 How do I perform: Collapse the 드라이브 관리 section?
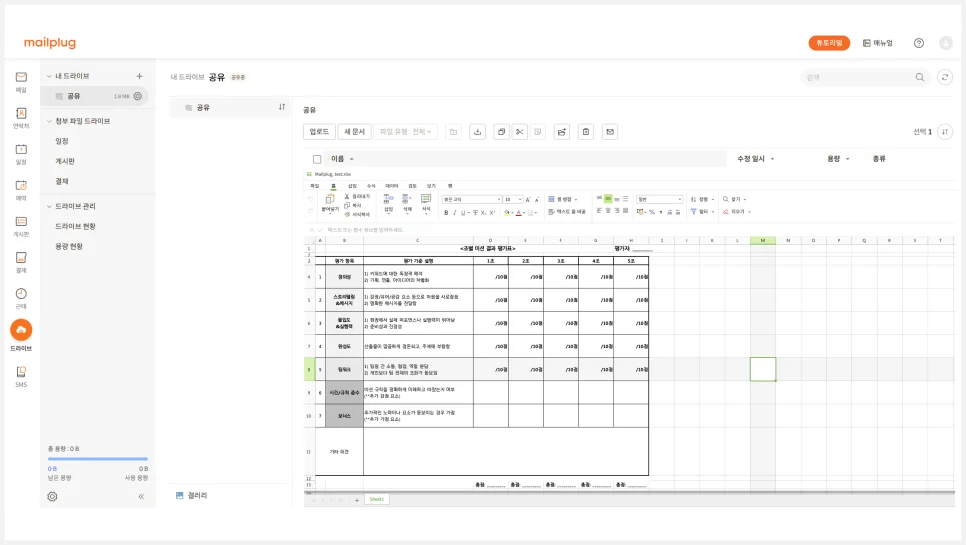[46, 206]
